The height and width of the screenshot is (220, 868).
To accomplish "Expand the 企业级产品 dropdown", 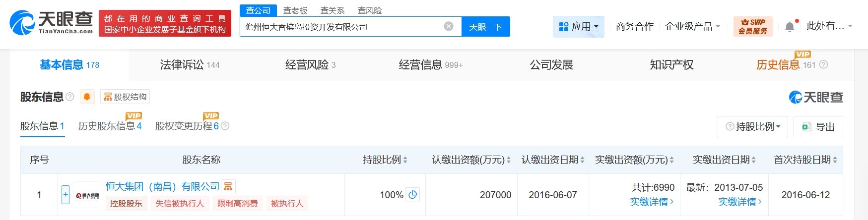I will point(692,26).
